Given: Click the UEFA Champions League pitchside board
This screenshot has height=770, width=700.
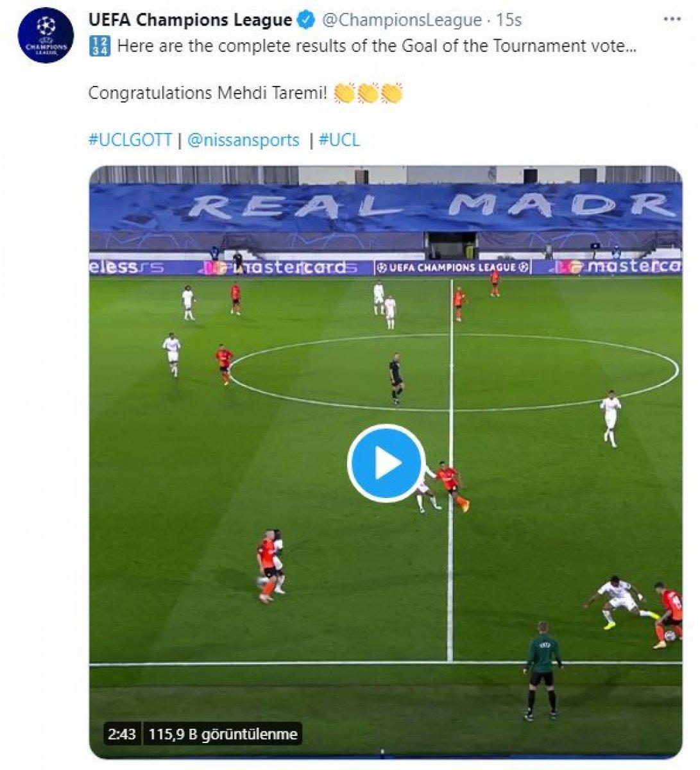Looking at the screenshot, I should tap(453, 268).
